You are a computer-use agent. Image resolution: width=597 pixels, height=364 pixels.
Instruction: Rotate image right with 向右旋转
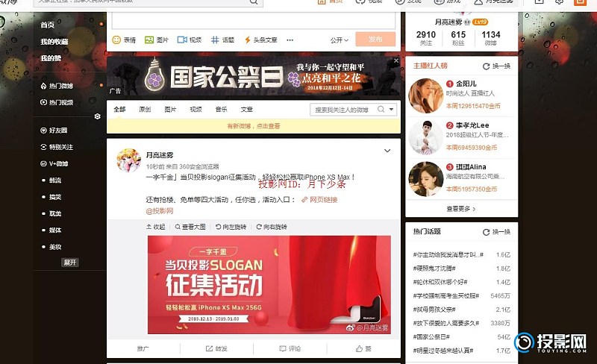[272, 227]
